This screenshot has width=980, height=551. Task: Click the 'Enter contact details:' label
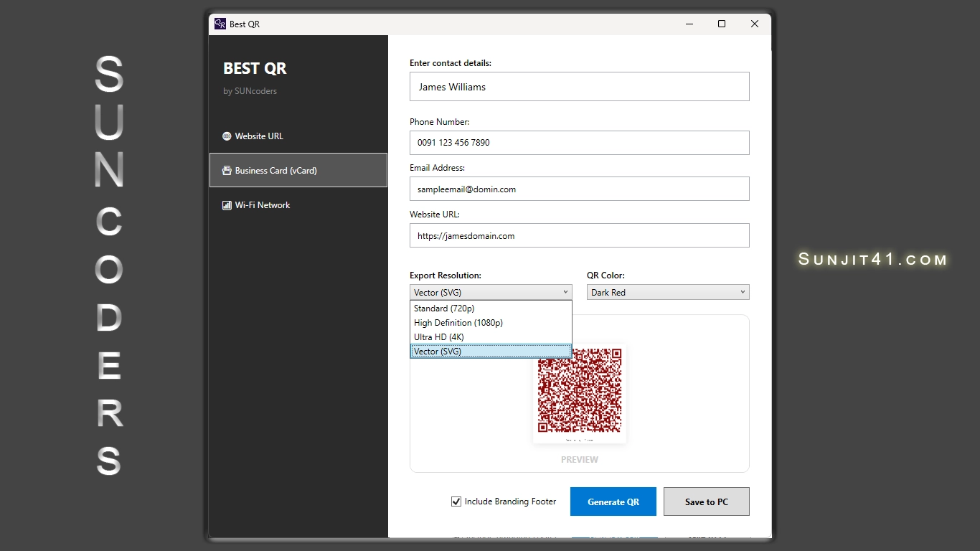coord(451,63)
